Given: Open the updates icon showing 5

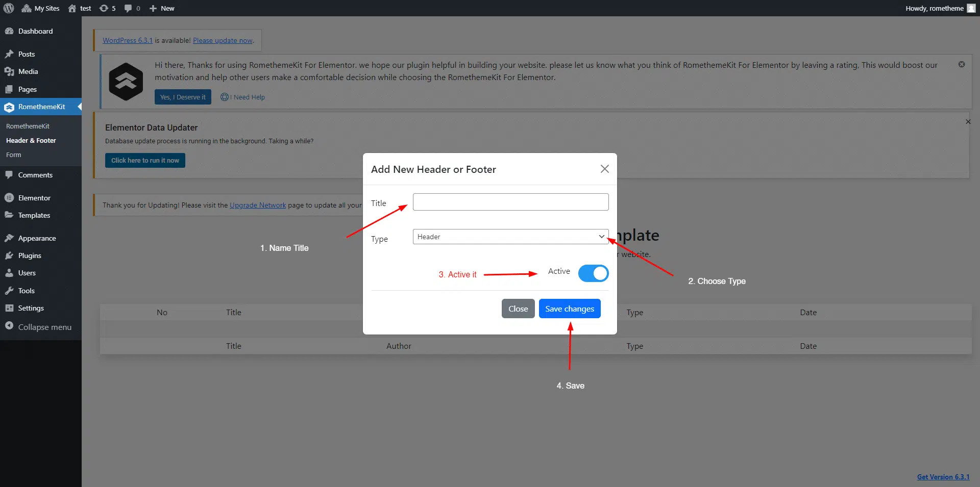Looking at the screenshot, I should (104, 8).
